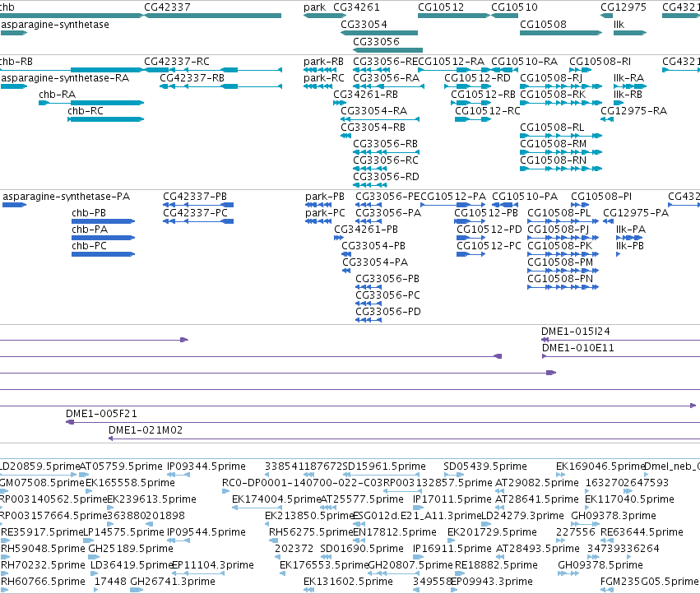Select transcript CG10510-RA

coord(524,62)
